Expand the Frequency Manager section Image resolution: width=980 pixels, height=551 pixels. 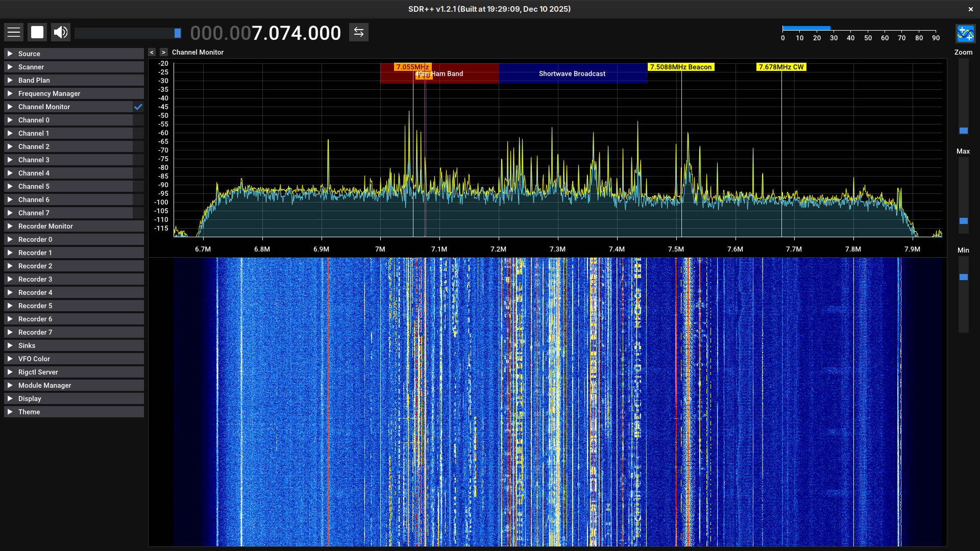pyautogui.click(x=49, y=94)
